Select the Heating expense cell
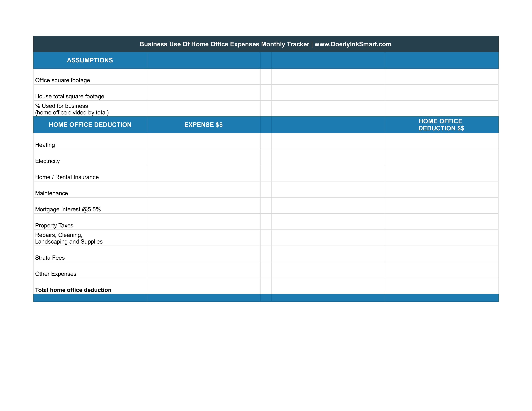The width and height of the screenshot is (532, 411). [x=203, y=141]
